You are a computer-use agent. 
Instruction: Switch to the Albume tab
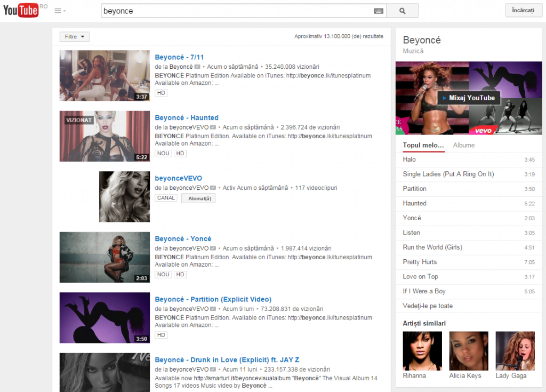pyautogui.click(x=464, y=145)
